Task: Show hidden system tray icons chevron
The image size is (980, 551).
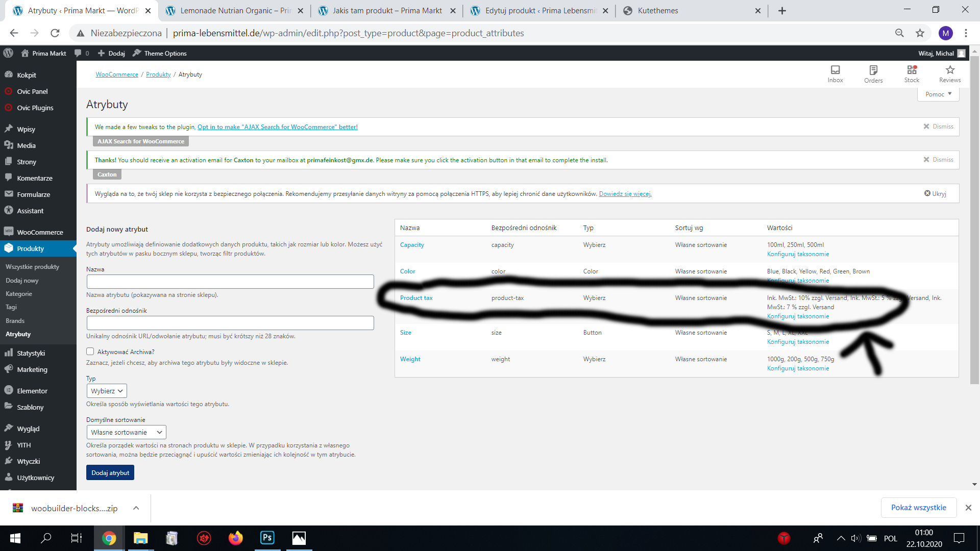Action: tap(841, 538)
